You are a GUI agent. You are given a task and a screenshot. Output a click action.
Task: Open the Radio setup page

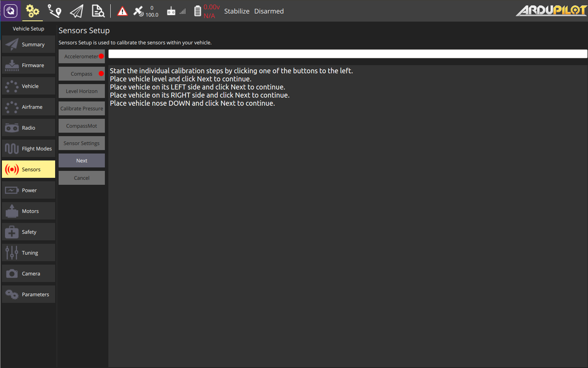(x=29, y=128)
